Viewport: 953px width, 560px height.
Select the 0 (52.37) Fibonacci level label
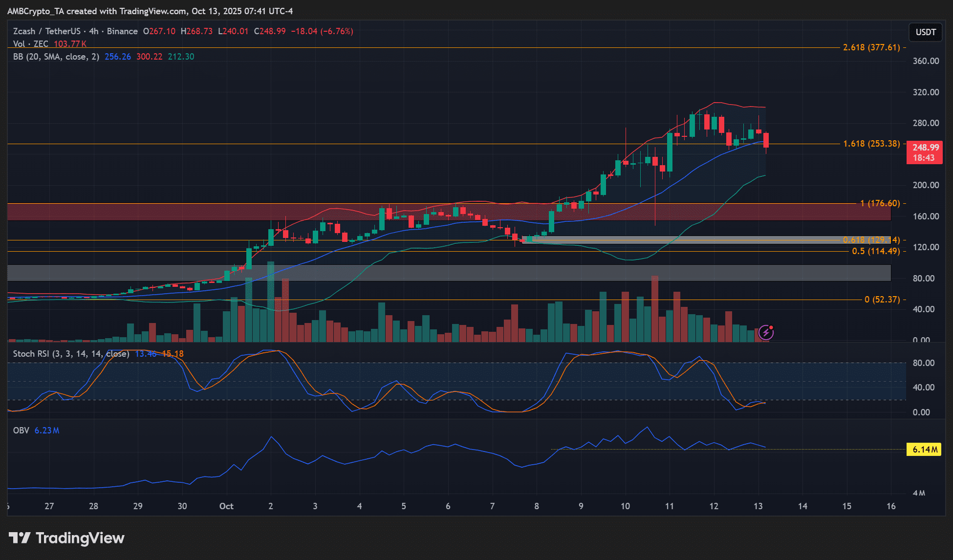[x=882, y=300]
